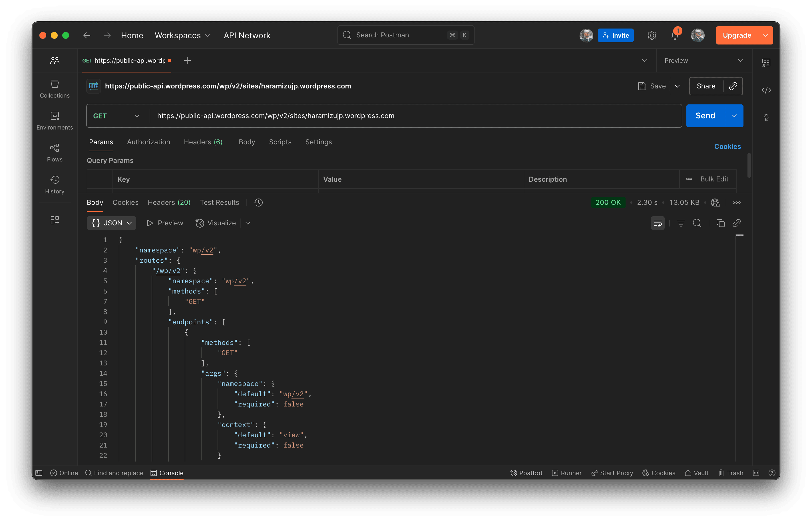Search within the response body

click(697, 223)
